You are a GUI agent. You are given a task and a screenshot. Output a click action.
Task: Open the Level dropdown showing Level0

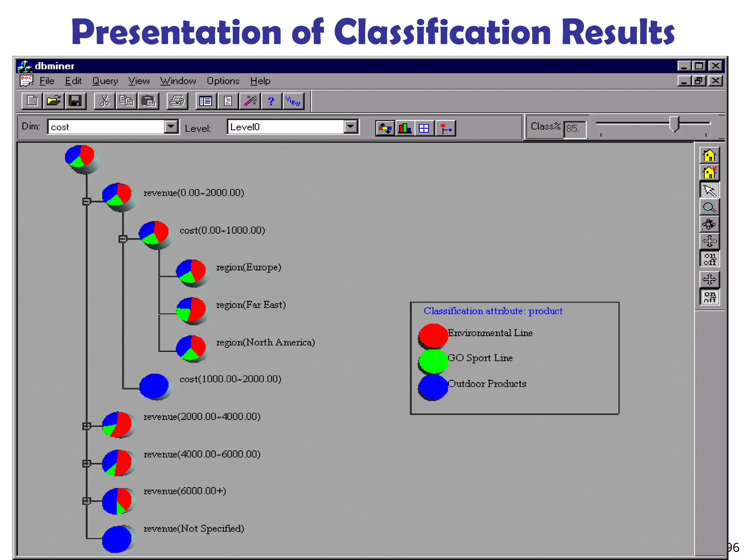coord(350,127)
